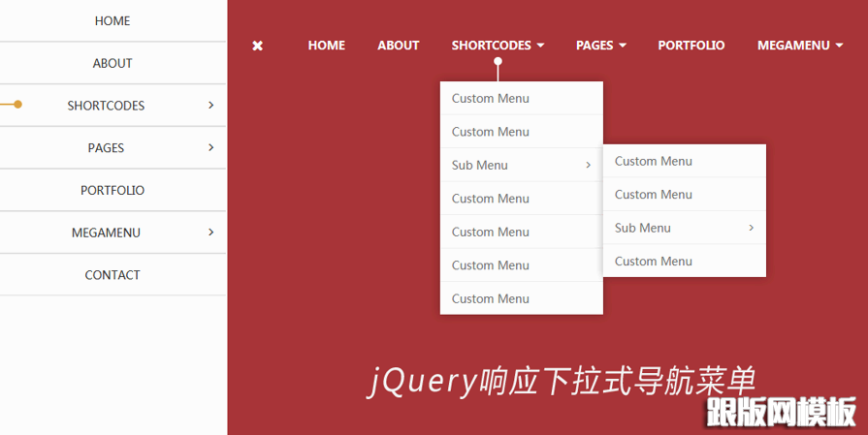Click the orange dot marker beside SHORTCODES
This screenshot has width=868, height=435.
tap(18, 105)
